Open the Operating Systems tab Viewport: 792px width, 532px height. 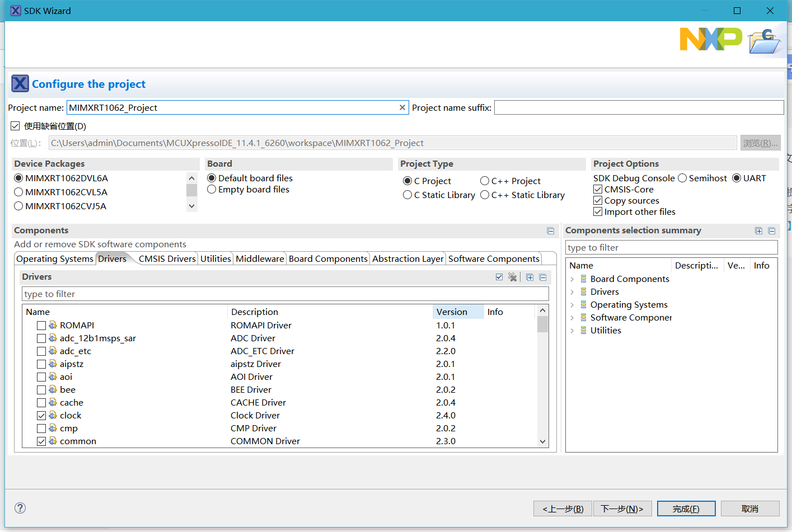[54, 258]
